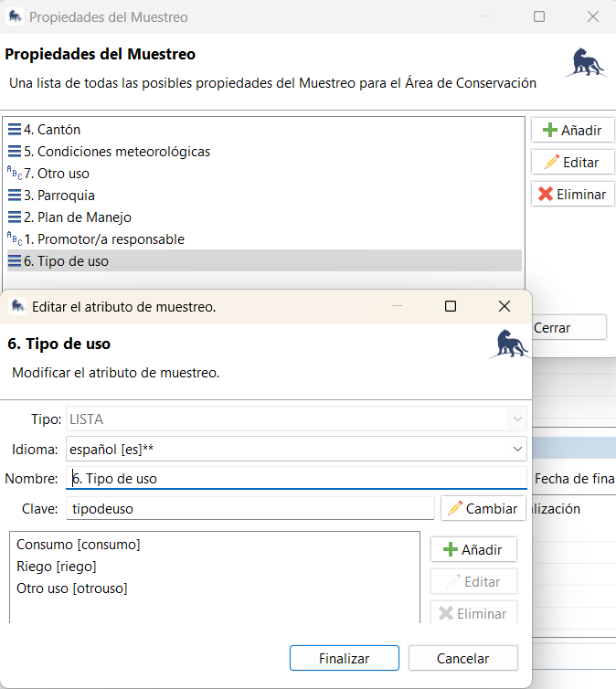Click the list icon beside 4. Cantón
The width and height of the screenshot is (616, 689).
(x=15, y=130)
